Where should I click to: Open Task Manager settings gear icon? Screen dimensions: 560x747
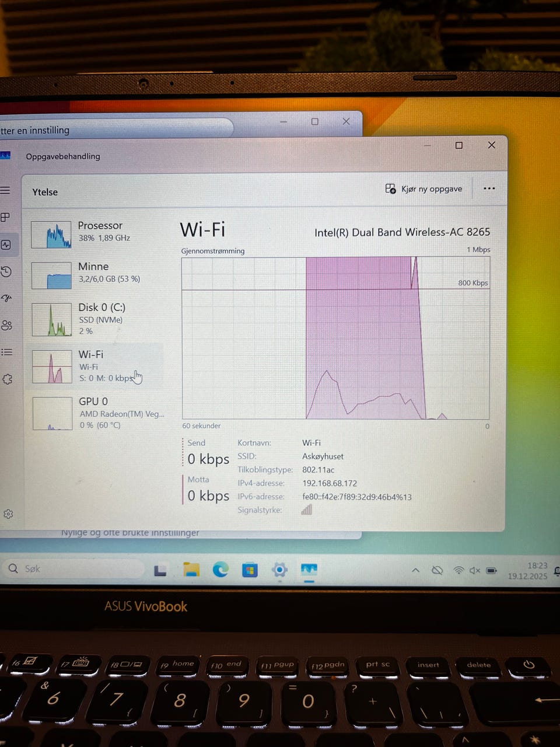[x=8, y=514]
